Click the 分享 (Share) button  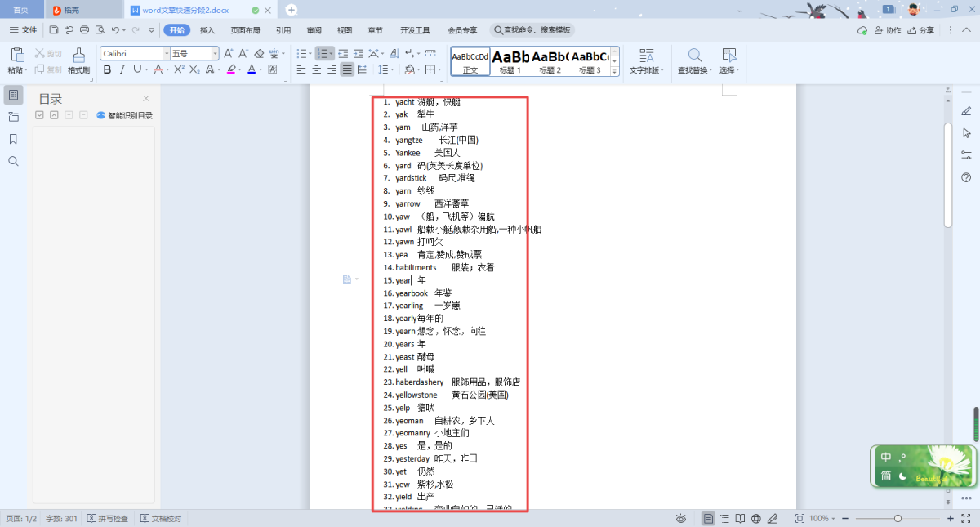click(920, 30)
